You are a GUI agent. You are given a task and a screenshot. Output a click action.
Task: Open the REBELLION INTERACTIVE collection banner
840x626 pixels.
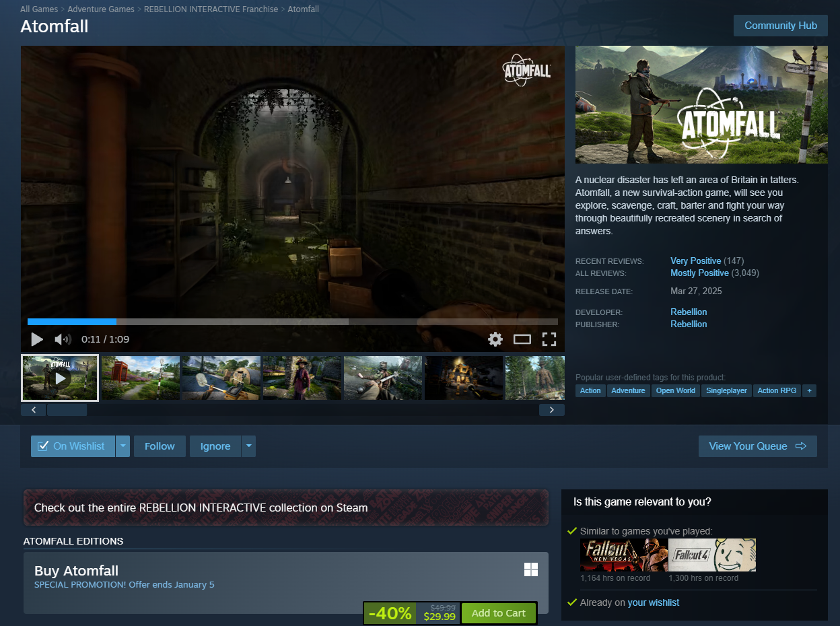(286, 508)
